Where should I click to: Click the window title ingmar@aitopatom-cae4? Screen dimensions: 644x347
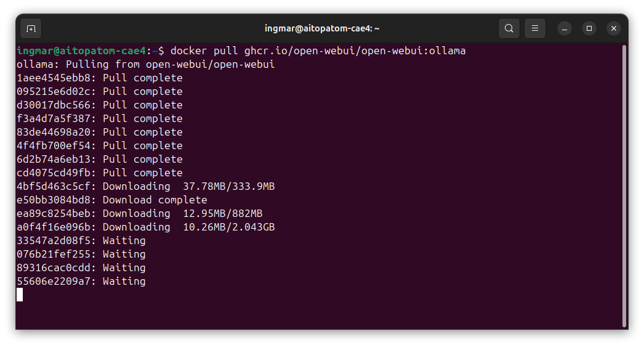pos(322,28)
